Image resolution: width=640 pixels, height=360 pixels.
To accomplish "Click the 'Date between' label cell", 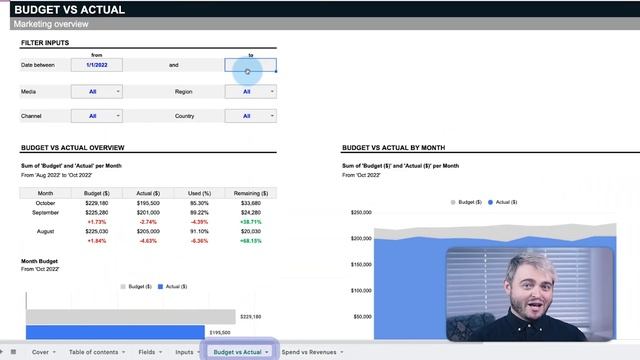I will [45, 65].
